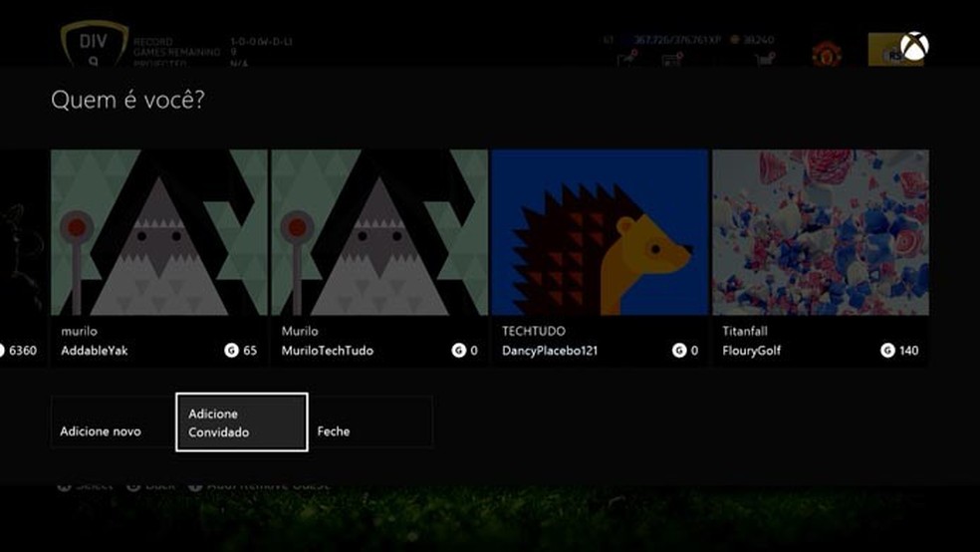Click the AddableYak gamertag text
Viewport: 980px width, 552px height.
95,351
